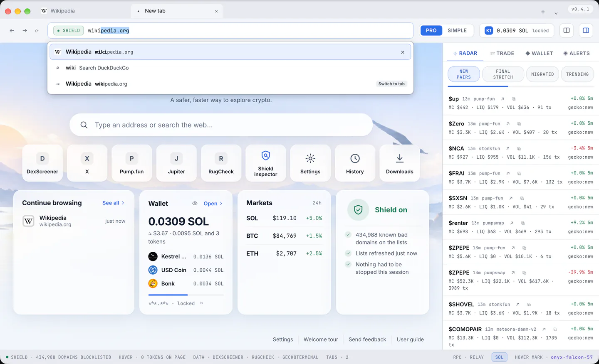The image size is (599, 364).
Task: Open the $FRAI token via its arrow icon
Action: [x=508, y=173]
